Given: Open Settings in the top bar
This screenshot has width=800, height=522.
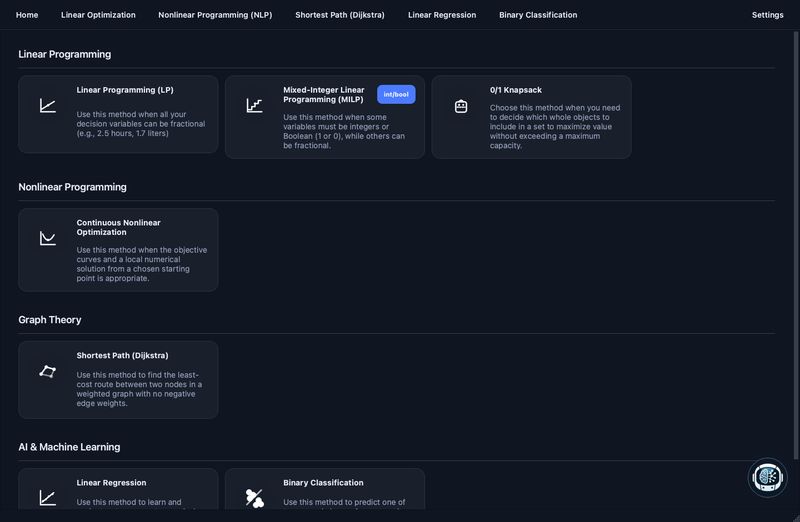Looking at the screenshot, I should point(767,15).
